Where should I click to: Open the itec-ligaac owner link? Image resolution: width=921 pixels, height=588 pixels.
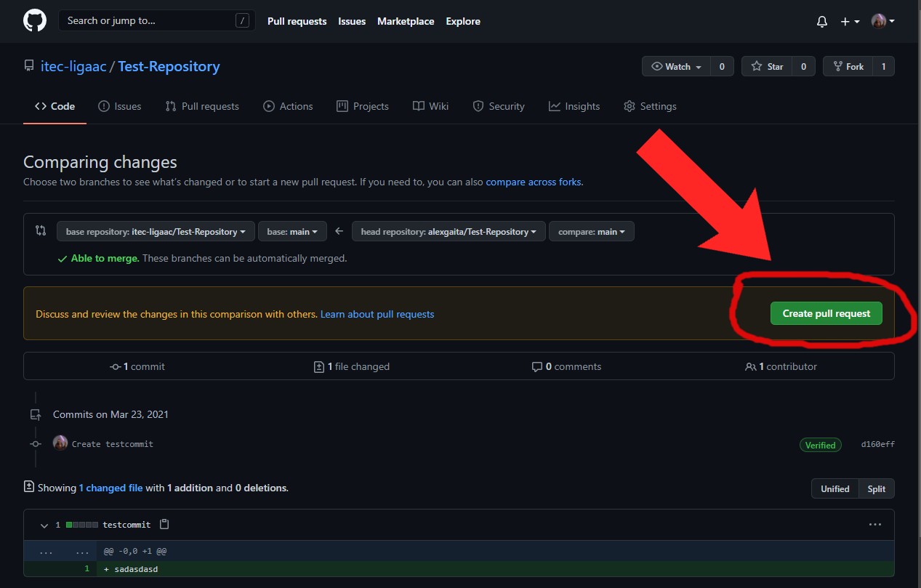pos(73,66)
